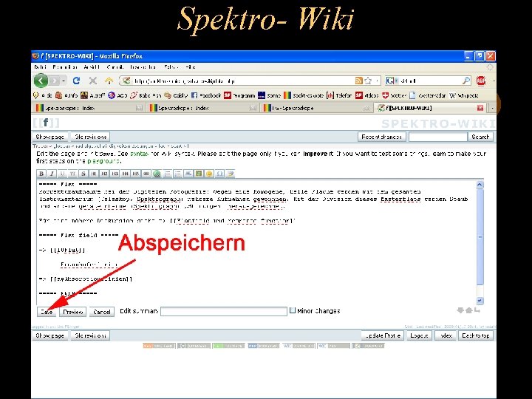Open second menu in Firefox menu bar
532x399 pixels.
point(65,67)
